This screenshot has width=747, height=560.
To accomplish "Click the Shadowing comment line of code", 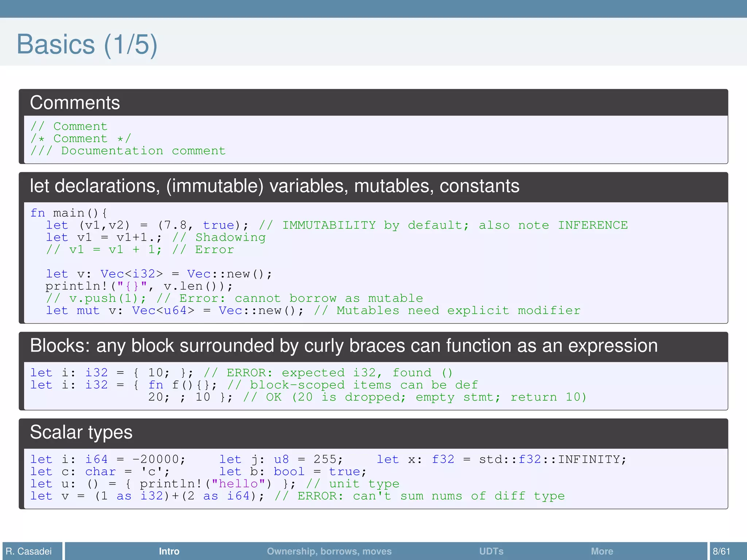I will coord(156,237).
